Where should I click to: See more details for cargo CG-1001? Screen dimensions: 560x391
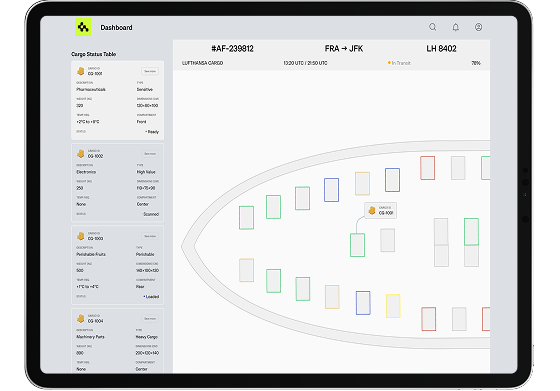[150, 71]
